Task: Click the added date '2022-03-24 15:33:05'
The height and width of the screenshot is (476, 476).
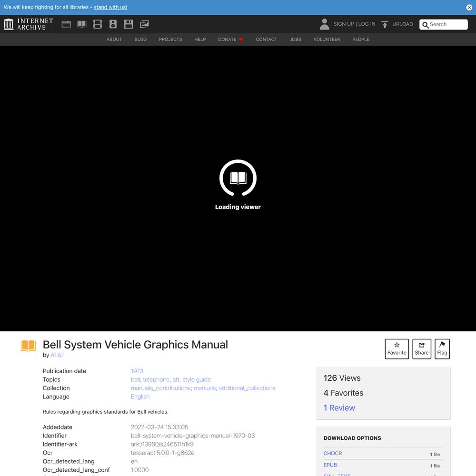Action: click(x=159, y=427)
